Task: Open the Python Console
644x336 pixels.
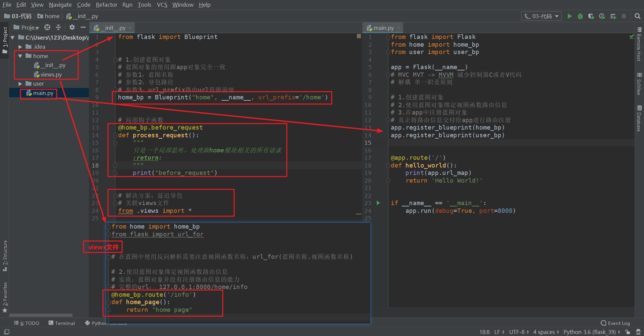Action: click(x=106, y=323)
